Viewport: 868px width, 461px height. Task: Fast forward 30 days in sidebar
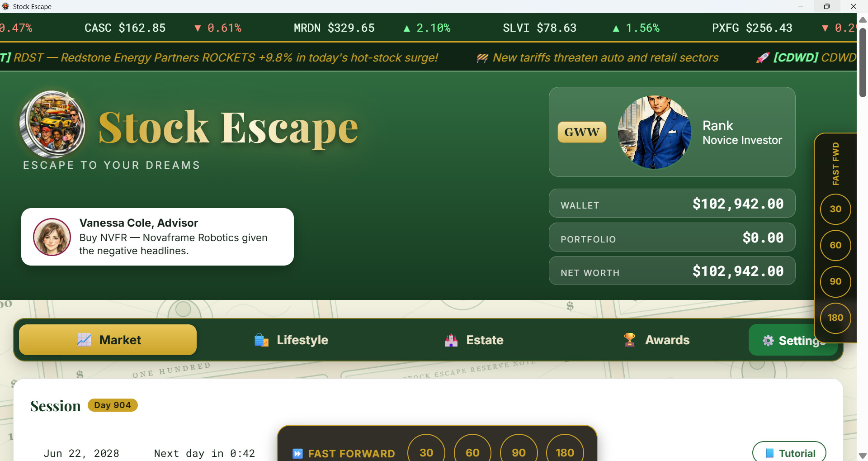click(x=835, y=209)
